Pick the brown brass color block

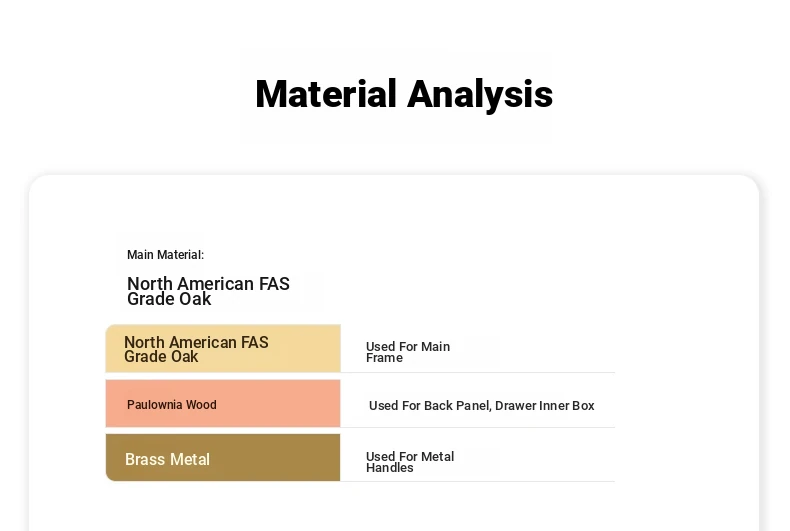[223, 457]
